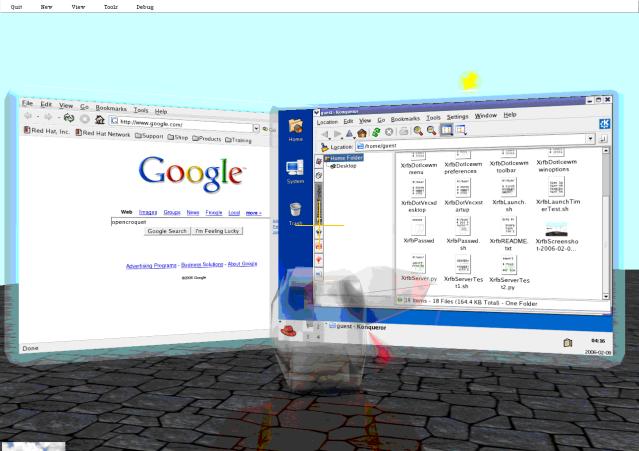Click the Google search text field

point(191,222)
